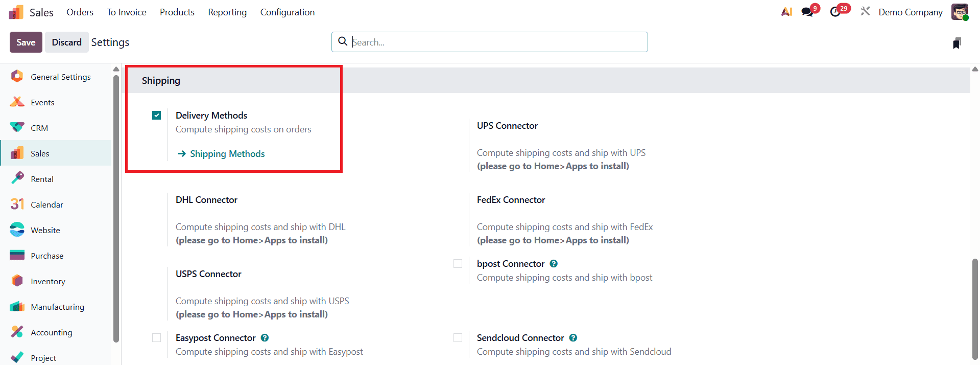Click the bpost Connector help icon
The width and height of the screenshot is (980, 365).
(554, 264)
